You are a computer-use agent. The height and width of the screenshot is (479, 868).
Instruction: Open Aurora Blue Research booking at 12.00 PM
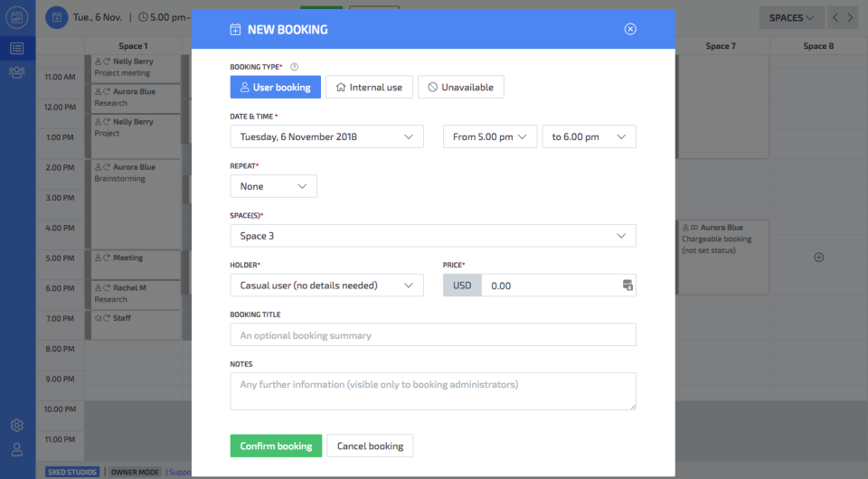pos(133,98)
